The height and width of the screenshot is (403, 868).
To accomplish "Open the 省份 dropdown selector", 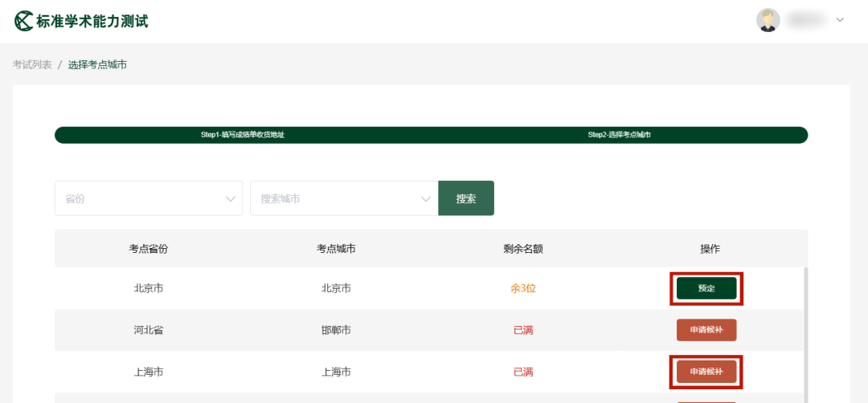I will tap(149, 198).
